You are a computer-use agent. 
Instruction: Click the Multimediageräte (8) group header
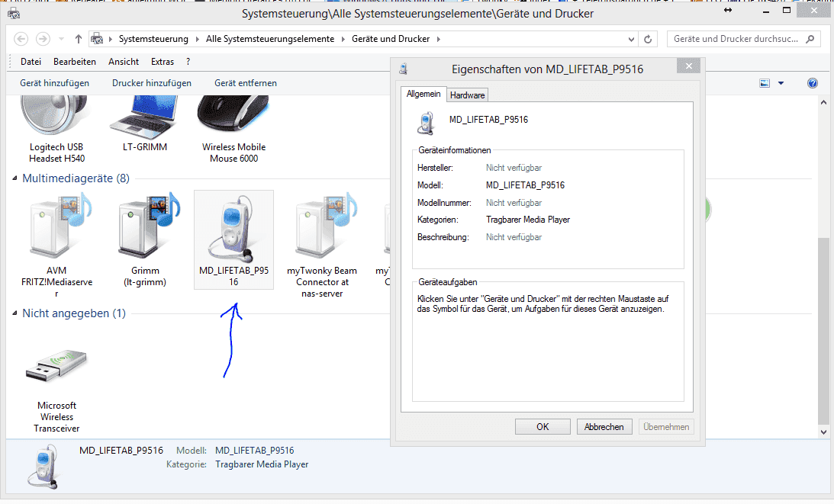pos(76,178)
